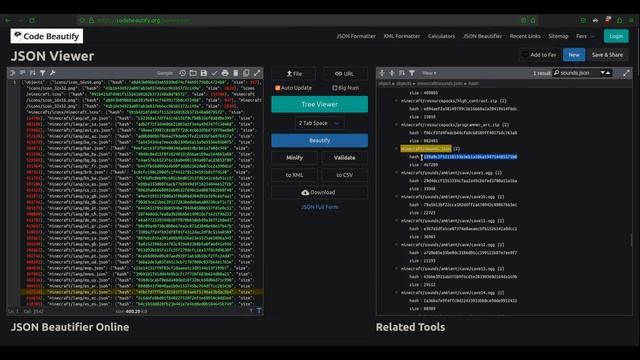
Task: Click the Beautify button
Action: coord(320,140)
